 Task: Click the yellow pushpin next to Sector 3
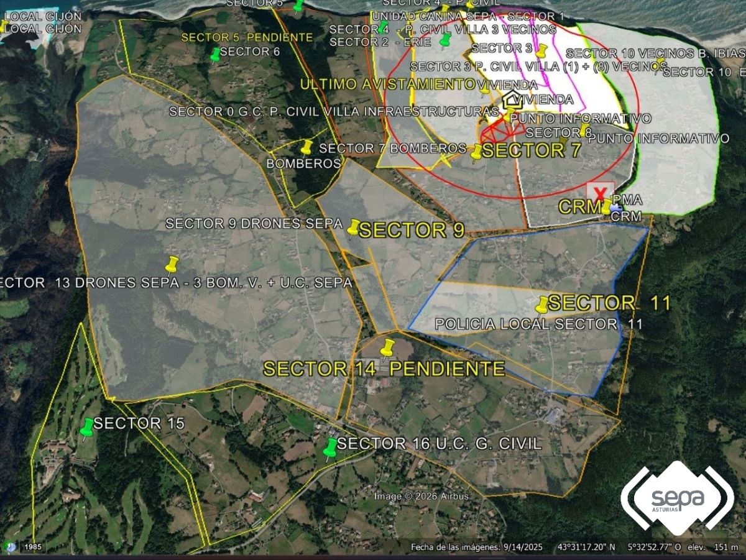click(541, 50)
